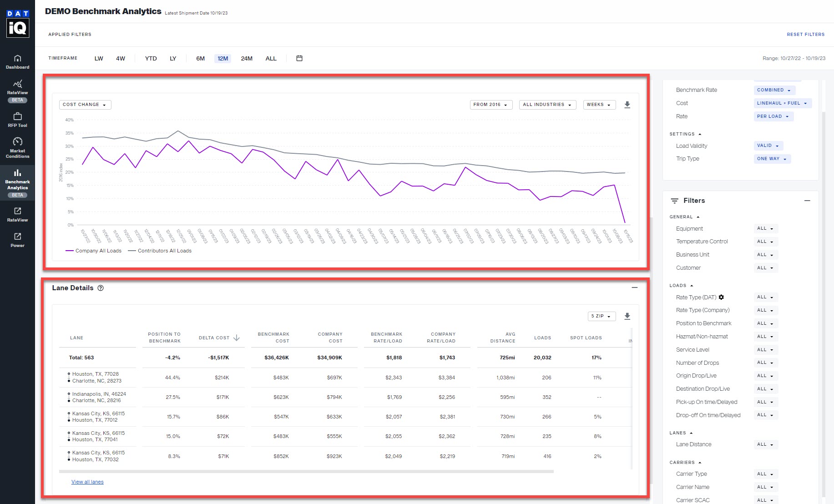This screenshot has width=834, height=504.
Task: Download the cost change chart
Action: coord(627,105)
